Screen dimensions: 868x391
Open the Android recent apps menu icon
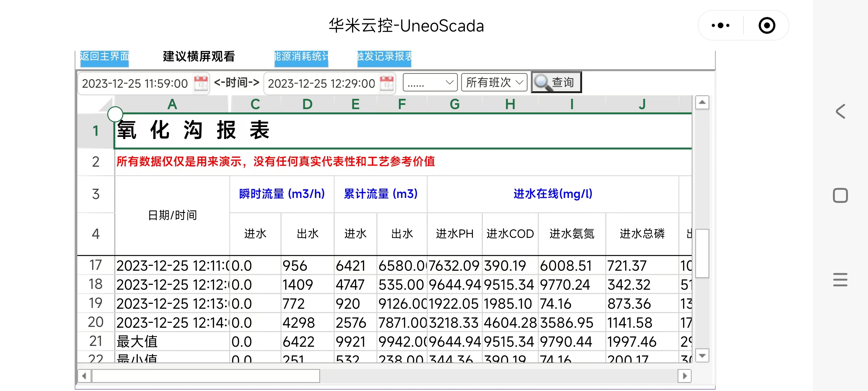click(840, 280)
